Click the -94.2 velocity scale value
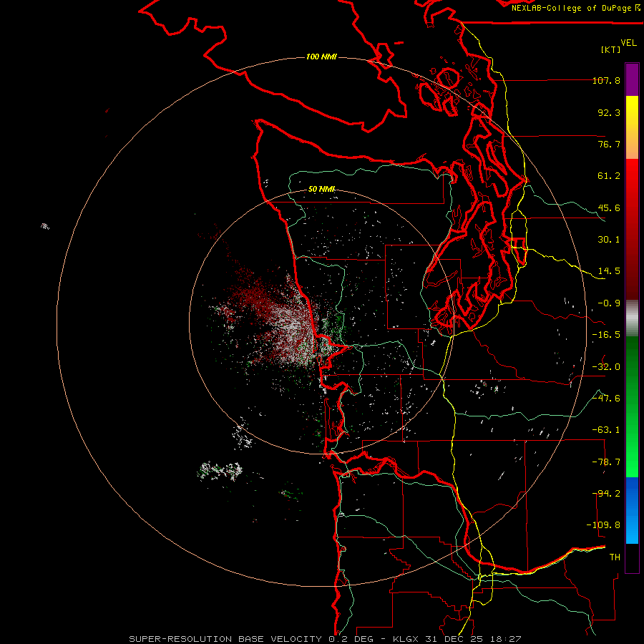Viewport: 644px width, 644px height. click(x=606, y=494)
